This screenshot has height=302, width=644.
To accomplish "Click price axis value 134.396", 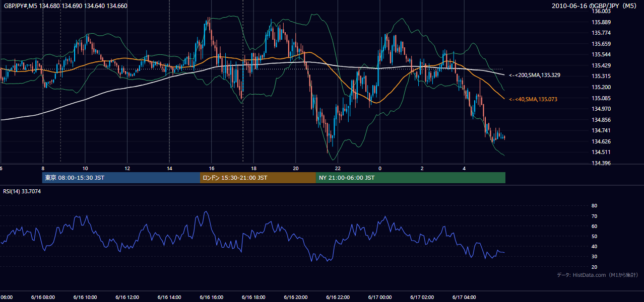I will pyautogui.click(x=601, y=163).
